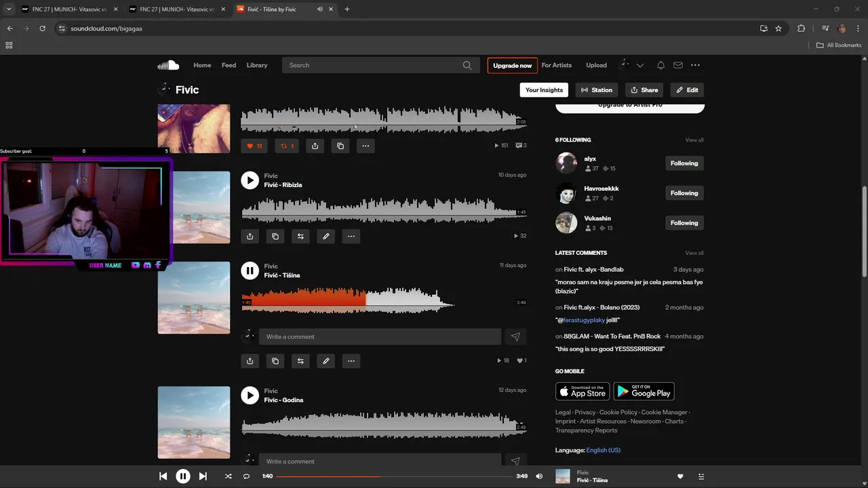The height and width of the screenshot is (488, 868).
Task: Open the Chrome tab search dropdown
Action: (9, 9)
